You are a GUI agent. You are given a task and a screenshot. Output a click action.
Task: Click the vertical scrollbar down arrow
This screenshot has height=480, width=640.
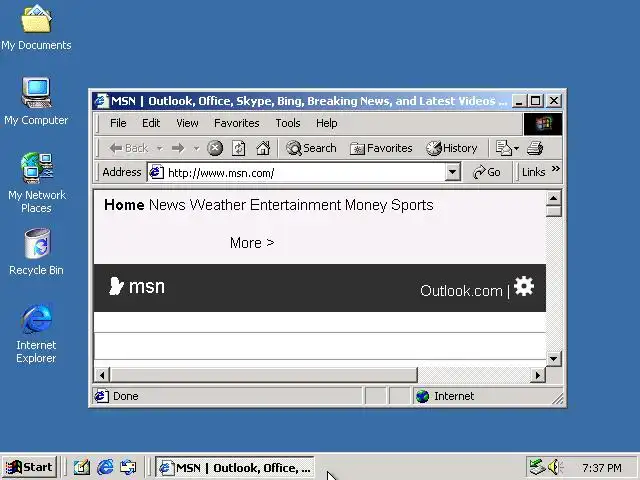(553, 359)
